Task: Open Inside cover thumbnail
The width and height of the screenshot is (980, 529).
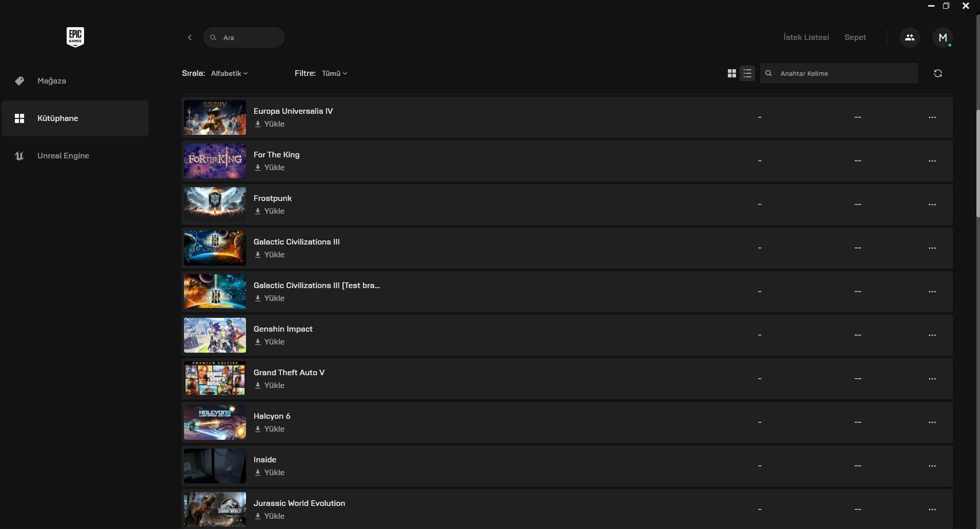Action: coord(215,466)
